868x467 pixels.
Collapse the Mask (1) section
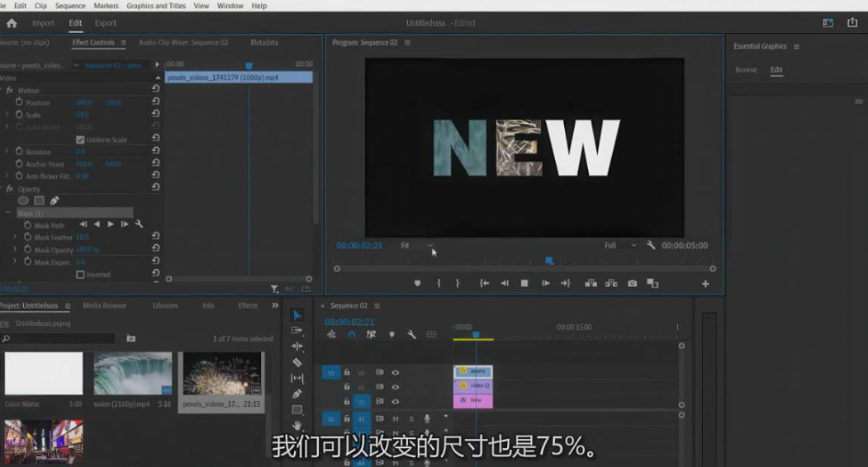point(7,213)
